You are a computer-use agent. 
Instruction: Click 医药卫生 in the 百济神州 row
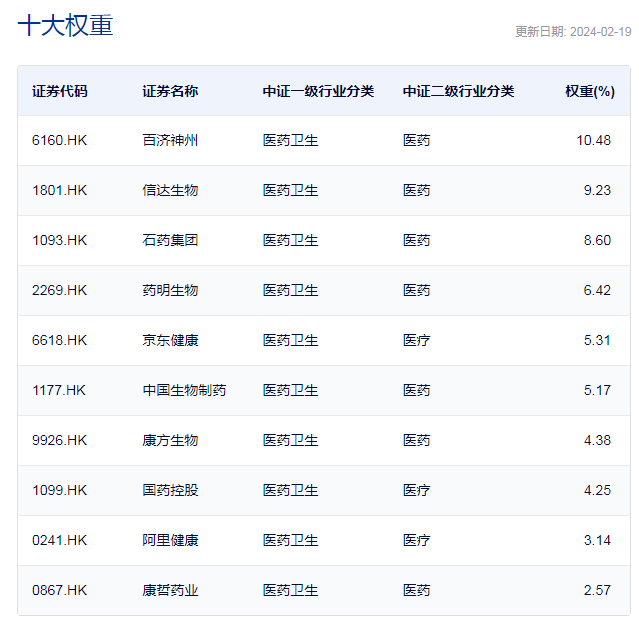tap(290, 141)
